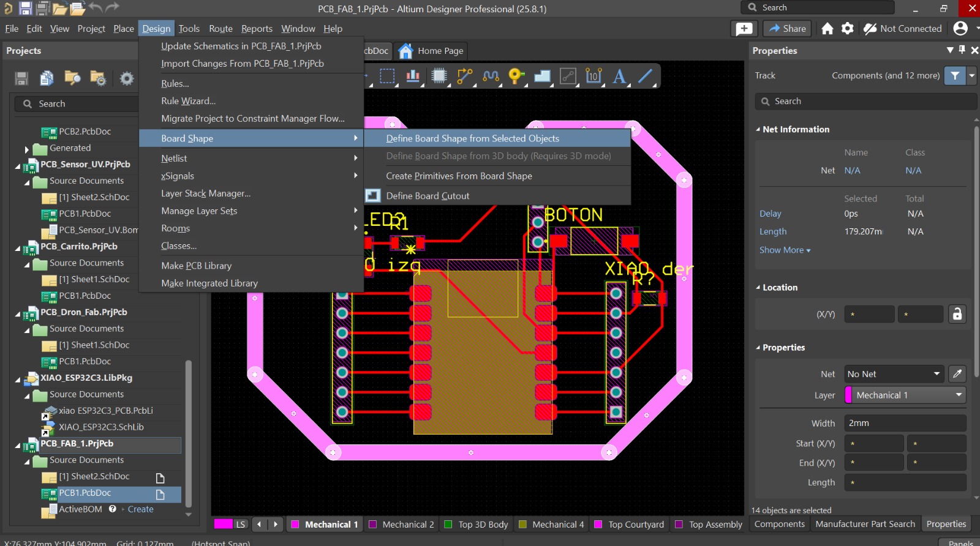Select the Interactive Length Tuning tool

click(x=491, y=76)
